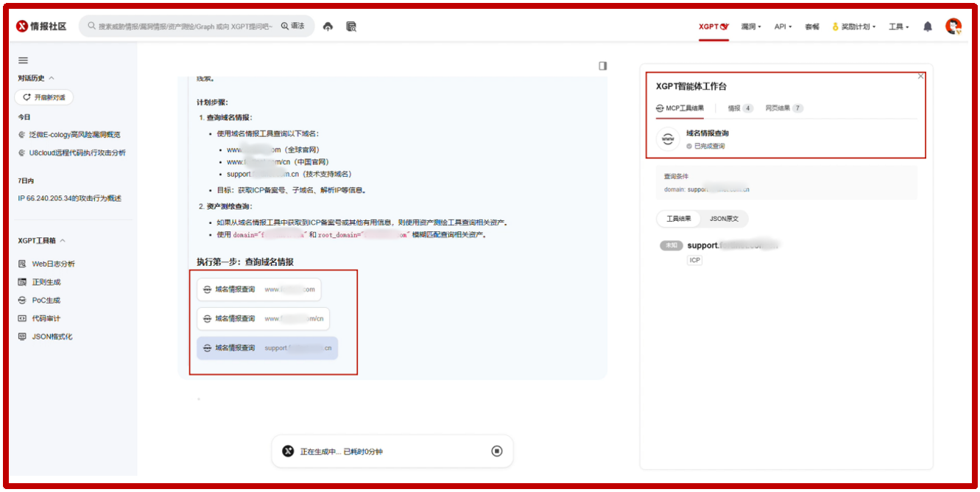The height and width of the screenshot is (492, 980).
Task: Switch to the 情报 tab
Action: pyautogui.click(x=740, y=108)
